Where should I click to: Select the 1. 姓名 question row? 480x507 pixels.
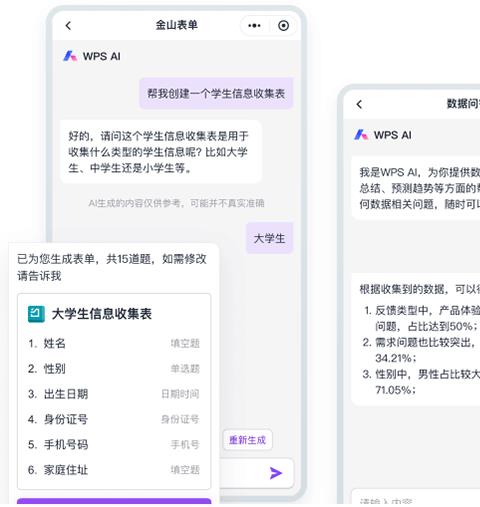[114, 343]
